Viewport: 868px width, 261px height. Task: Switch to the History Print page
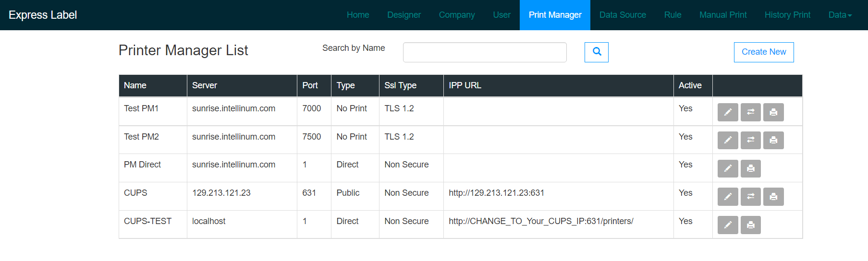point(787,15)
